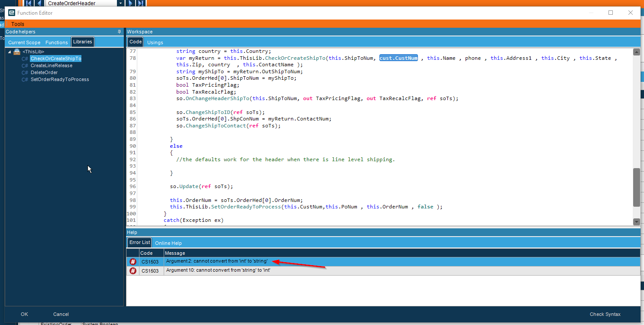The height and width of the screenshot is (325, 644).
Task: Maximize the Function Editor window
Action: (611, 13)
